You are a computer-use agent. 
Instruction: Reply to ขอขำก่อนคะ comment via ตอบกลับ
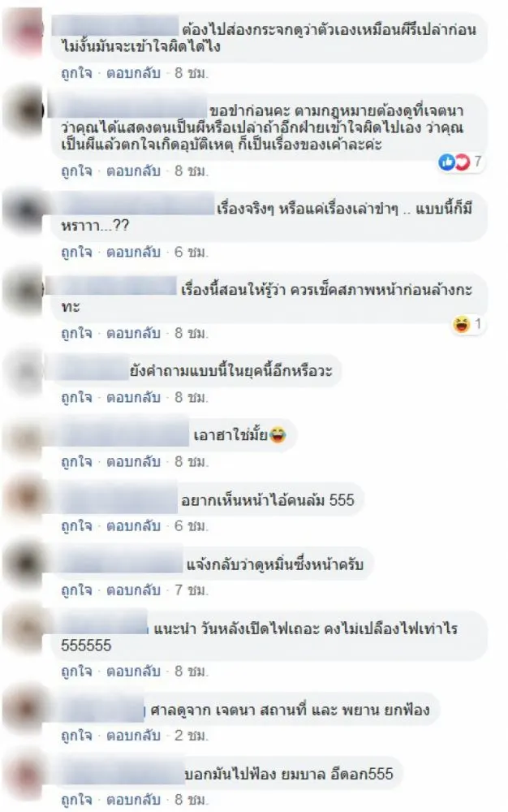(133, 171)
